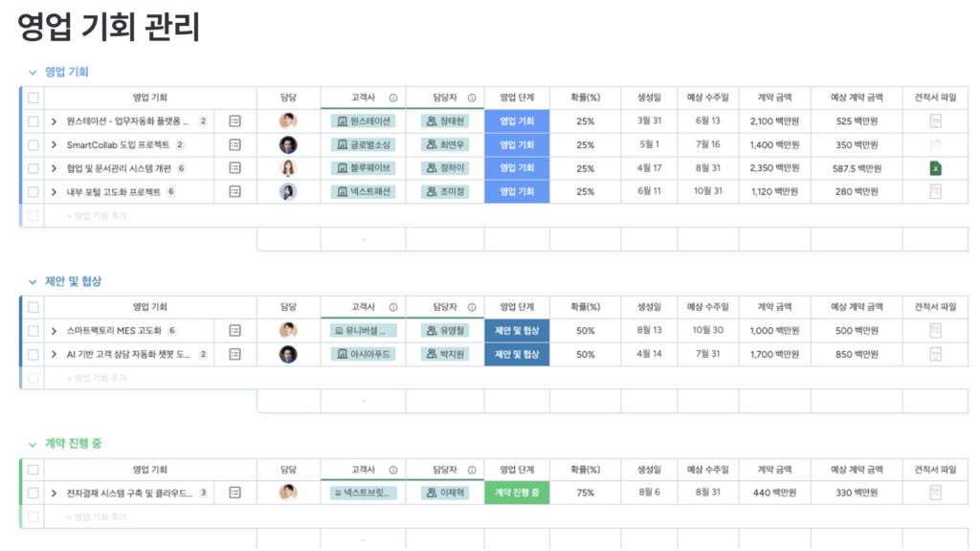This screenshot has height=551, width=980.
Task: Open updates icon for 협업 및 문서관리 시스템 row
Action: point(235,168)
